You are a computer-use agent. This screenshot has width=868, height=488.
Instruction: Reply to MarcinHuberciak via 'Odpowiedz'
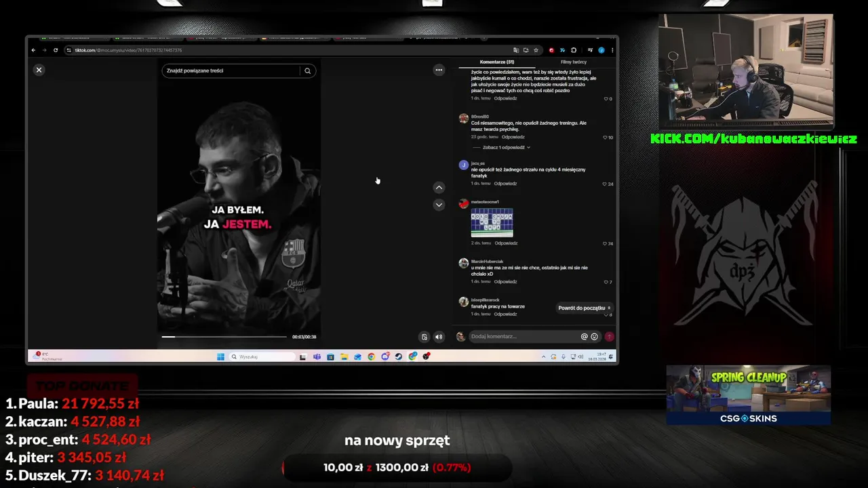tap(505, 281)
